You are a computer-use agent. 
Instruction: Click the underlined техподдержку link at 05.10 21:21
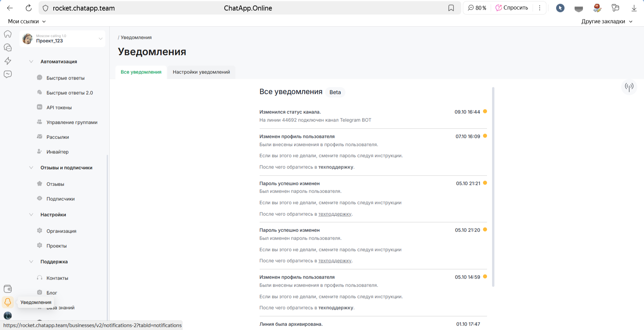pyautogui.click(x=335, y=214)
